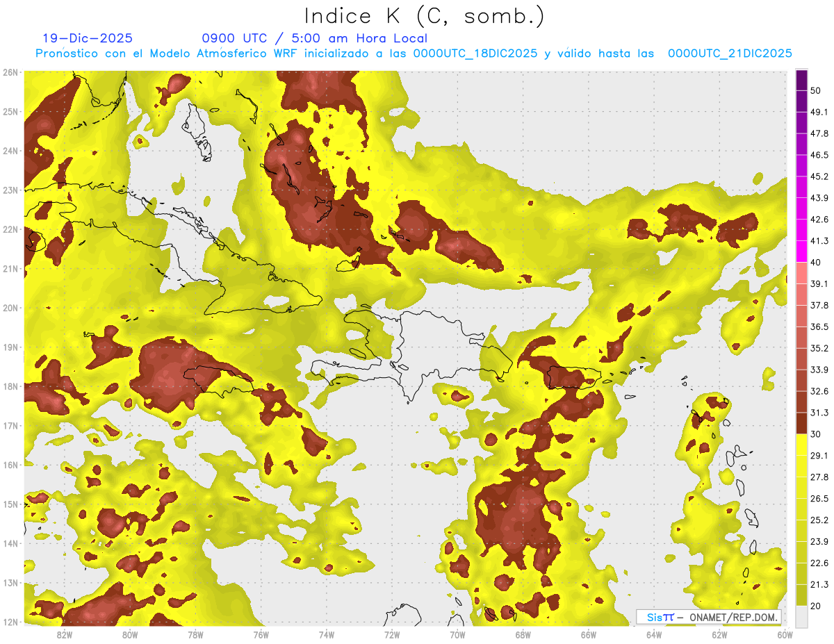834x644 pixels.
Task: Click the dark purple colorbar segment above 50
Action: pos(801,79)
